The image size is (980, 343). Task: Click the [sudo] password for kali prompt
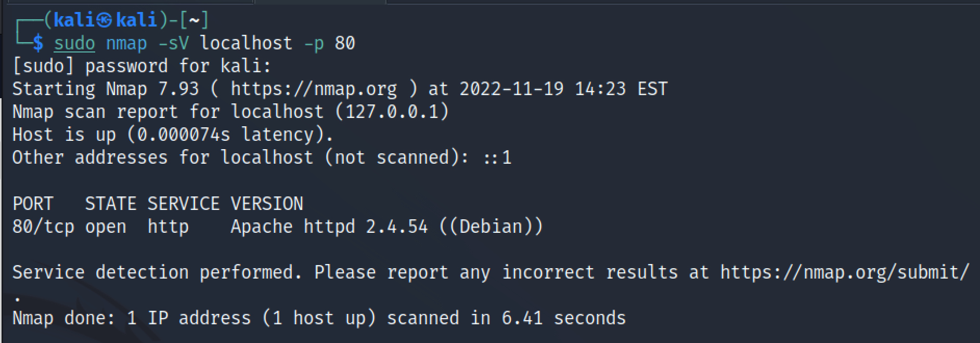141,66
